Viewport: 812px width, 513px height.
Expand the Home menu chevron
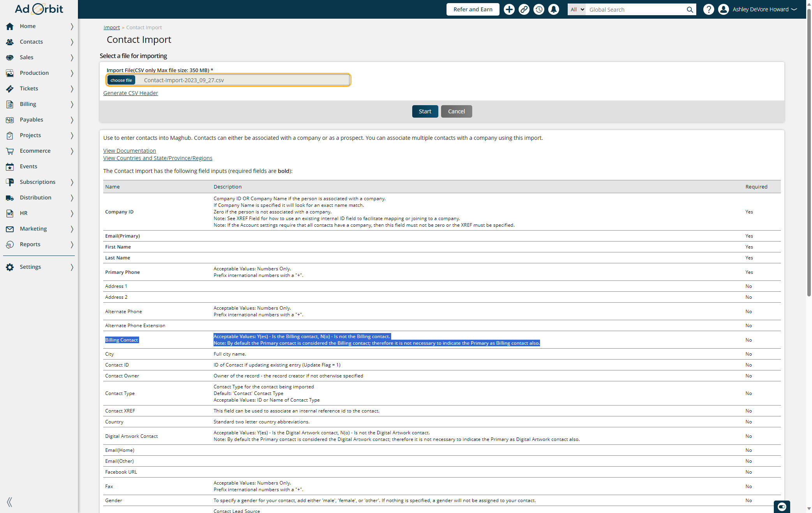[72, 26]
